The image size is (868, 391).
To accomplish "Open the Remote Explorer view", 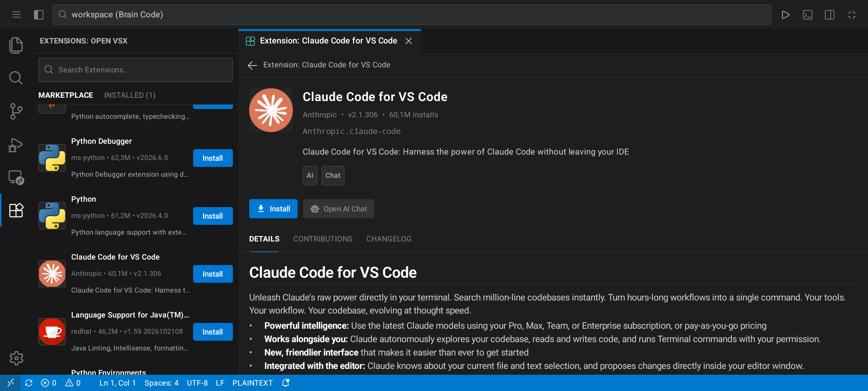I will pos(16,177).
